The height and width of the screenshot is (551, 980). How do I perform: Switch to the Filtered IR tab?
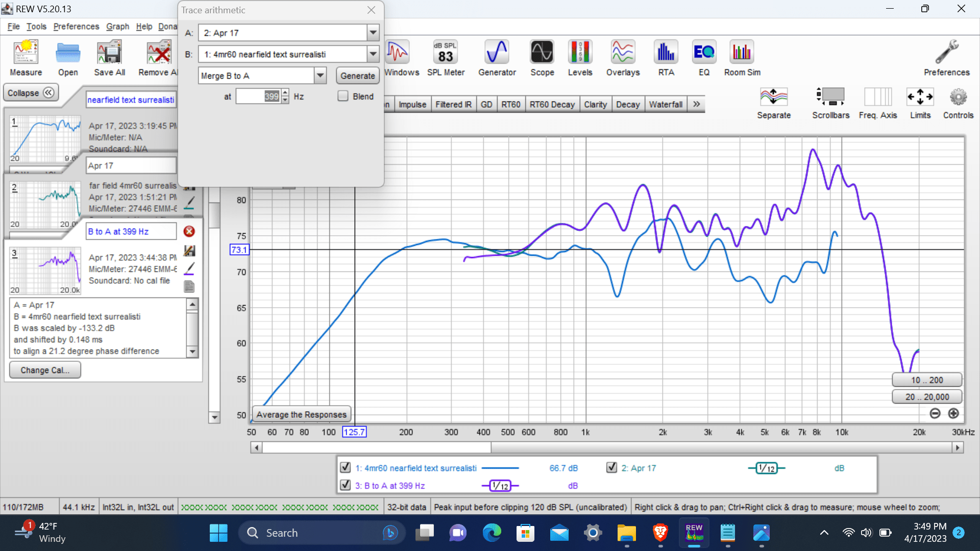(x=453, y=104)
